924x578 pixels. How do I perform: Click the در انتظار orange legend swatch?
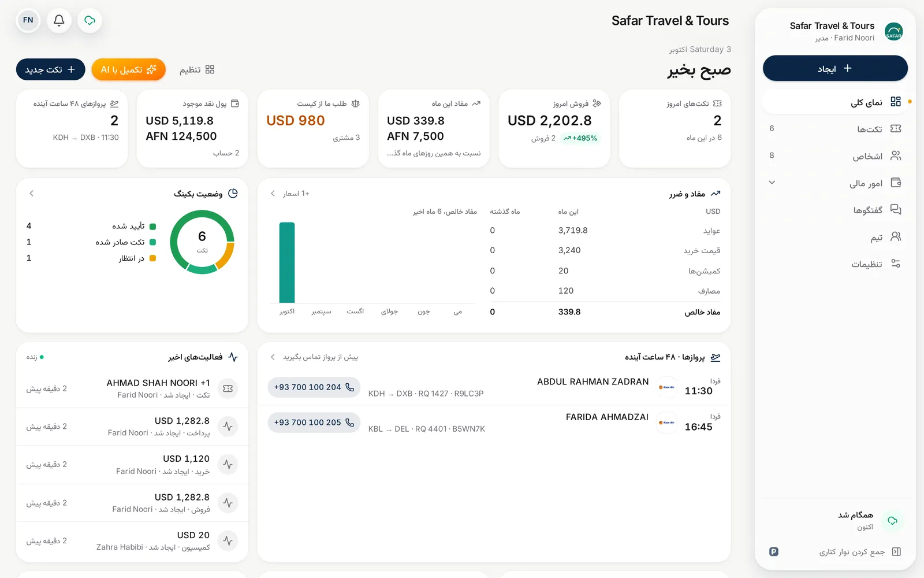(x=152, y=258)
